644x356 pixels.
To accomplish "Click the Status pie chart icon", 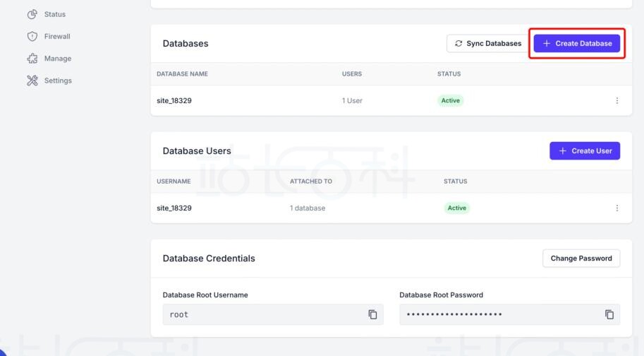I will [x=32, y=14].
